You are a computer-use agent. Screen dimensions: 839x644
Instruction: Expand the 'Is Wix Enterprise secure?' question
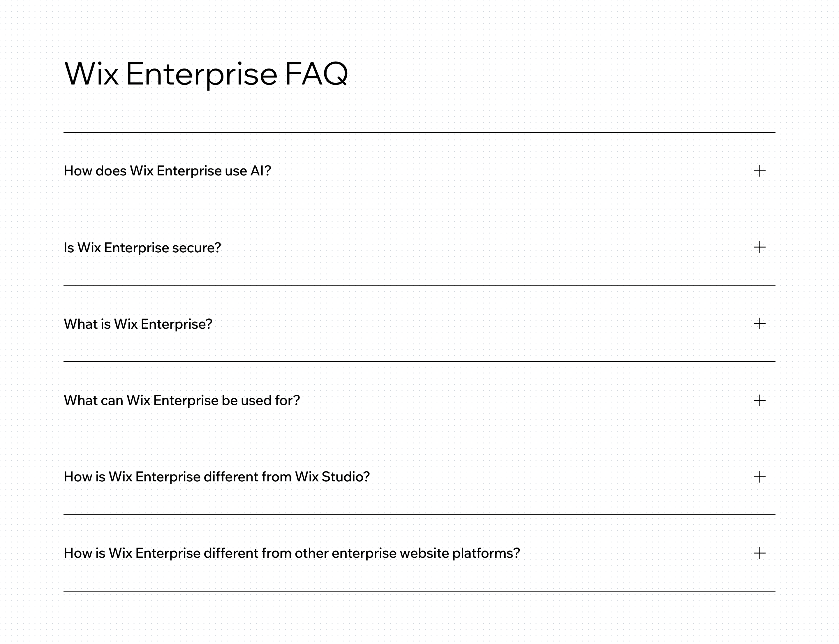[419, 247]
